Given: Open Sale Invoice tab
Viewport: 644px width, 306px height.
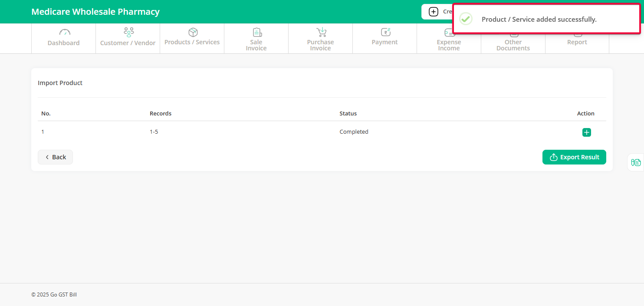Looking at the screenshot, I should click(x=256, y=39).
